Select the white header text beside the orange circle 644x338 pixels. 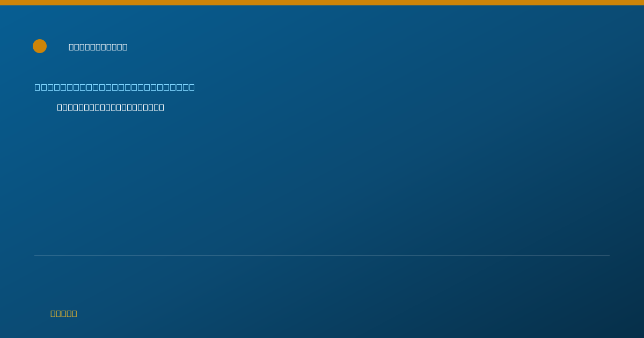[98, 47]
